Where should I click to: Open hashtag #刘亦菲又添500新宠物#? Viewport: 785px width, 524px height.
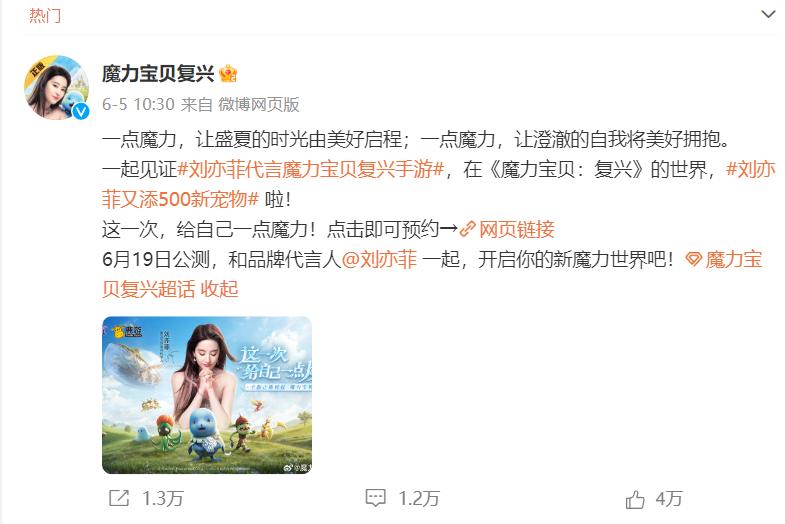tap(180, 199)
